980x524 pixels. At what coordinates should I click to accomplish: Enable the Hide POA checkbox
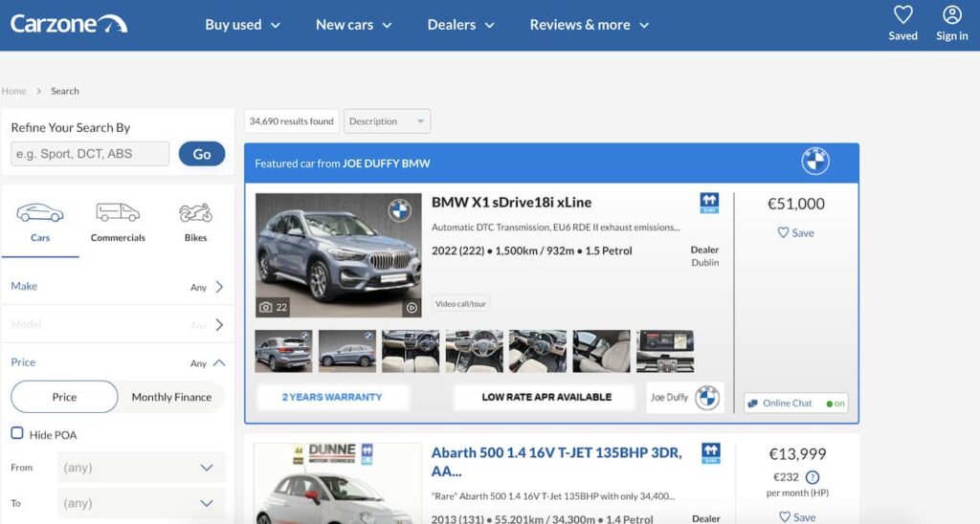[x=17, y=434]
